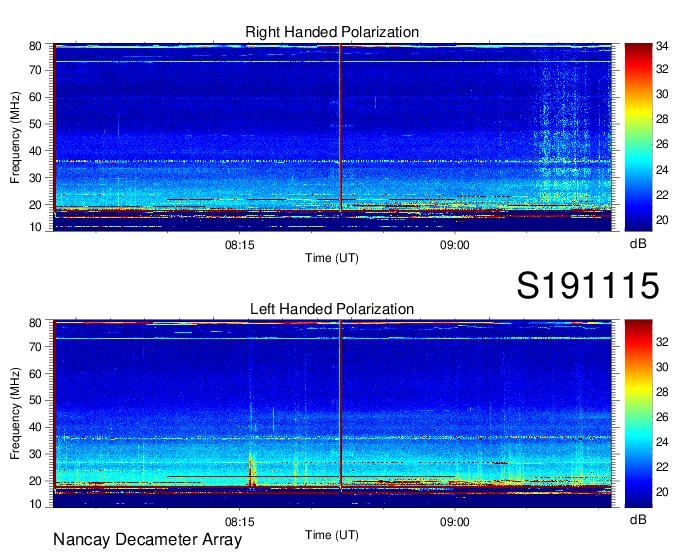Click 09:00 time tick under Right Handed plot

click(x=454, y=245)
